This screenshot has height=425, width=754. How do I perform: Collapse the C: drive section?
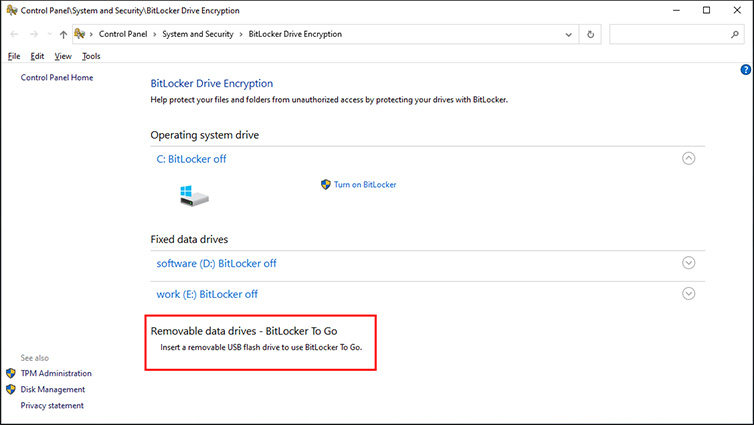pos(689,158)
